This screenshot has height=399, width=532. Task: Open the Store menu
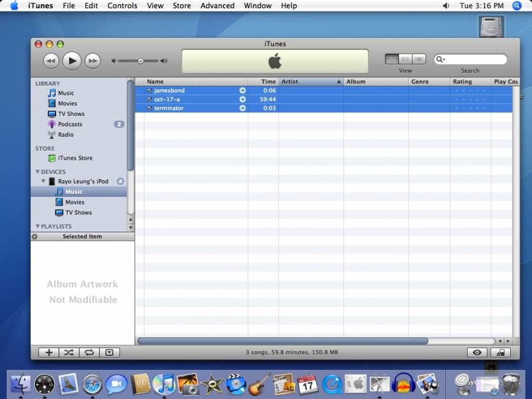tap(181, 6)
